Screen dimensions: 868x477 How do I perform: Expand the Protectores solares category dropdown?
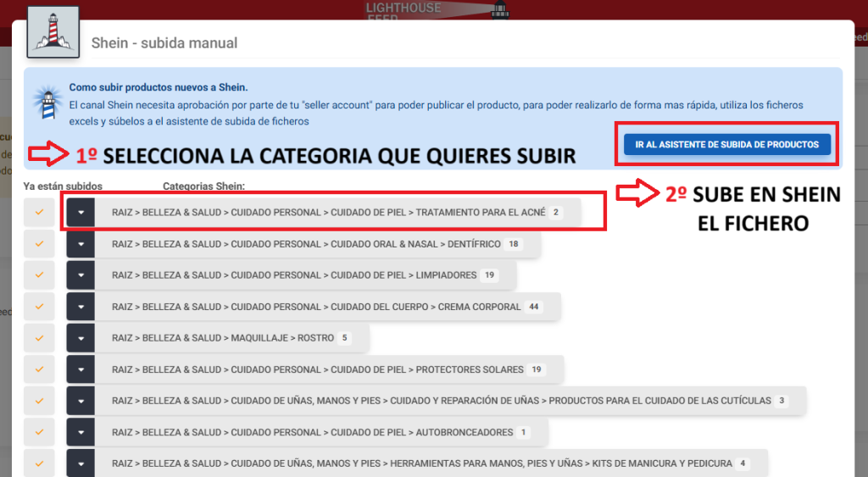click(81, 369)
